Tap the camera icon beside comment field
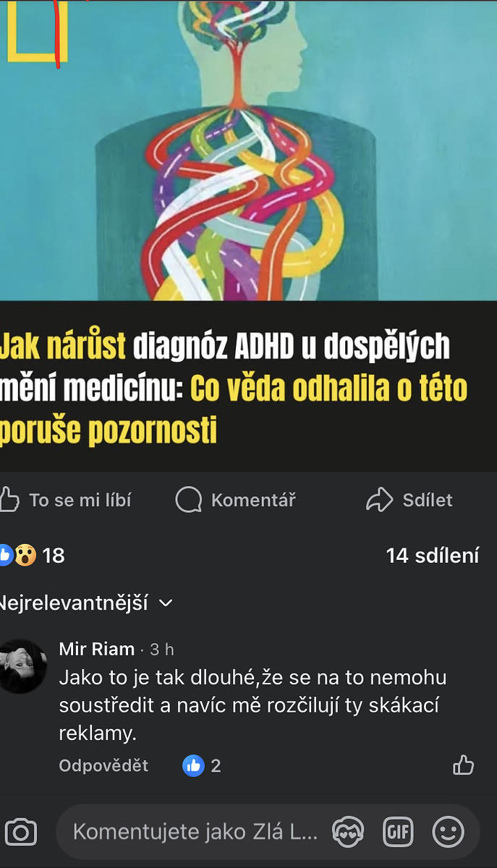The image size is (497, 868). point(20,832)
